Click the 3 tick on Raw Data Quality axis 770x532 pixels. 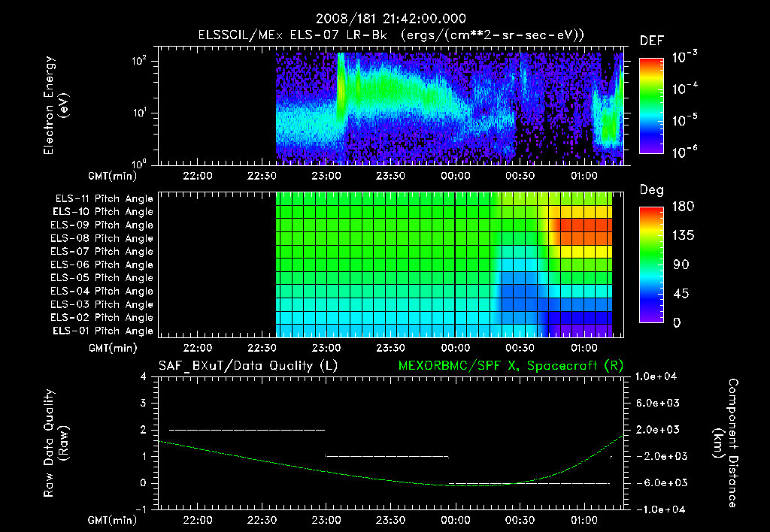point(144,403)
